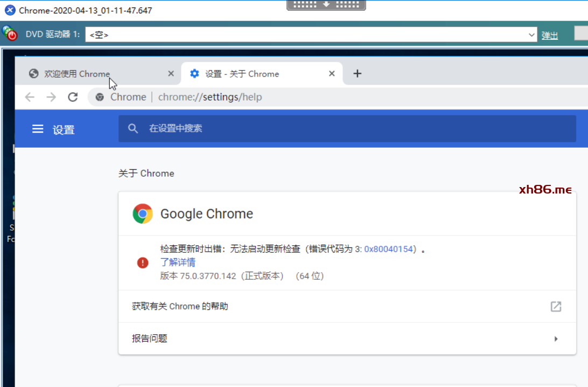This screenshot has width=588, height=387.
Task: Open the settings hamburger menu
Action: (38, 129)
